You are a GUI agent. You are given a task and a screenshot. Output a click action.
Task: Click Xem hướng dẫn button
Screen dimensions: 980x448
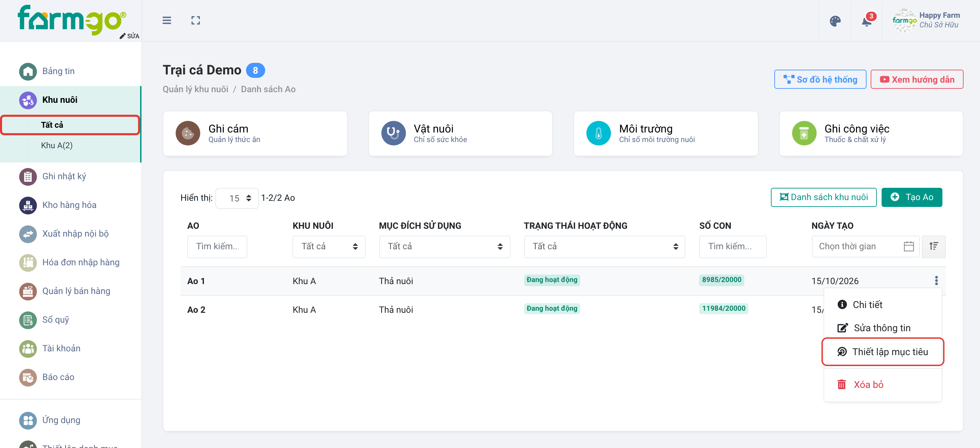[x=917, y=80]
